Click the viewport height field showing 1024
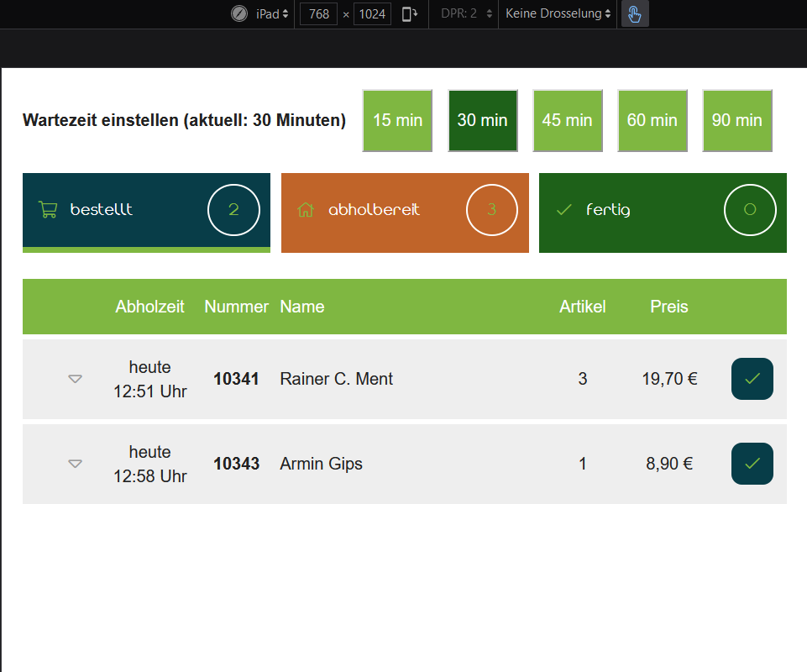Screen dimensions: 807x672 [372, 14]
